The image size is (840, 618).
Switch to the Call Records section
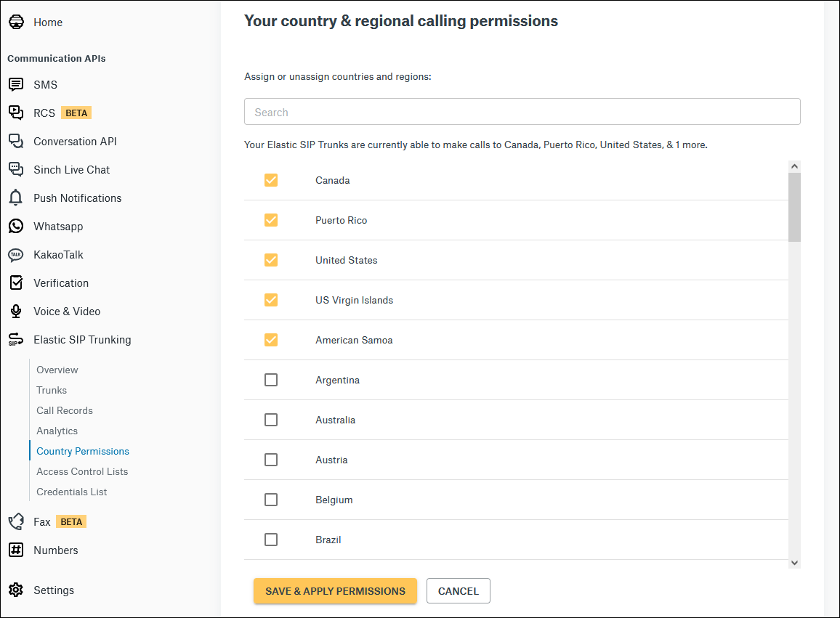(x=64, y=410)
